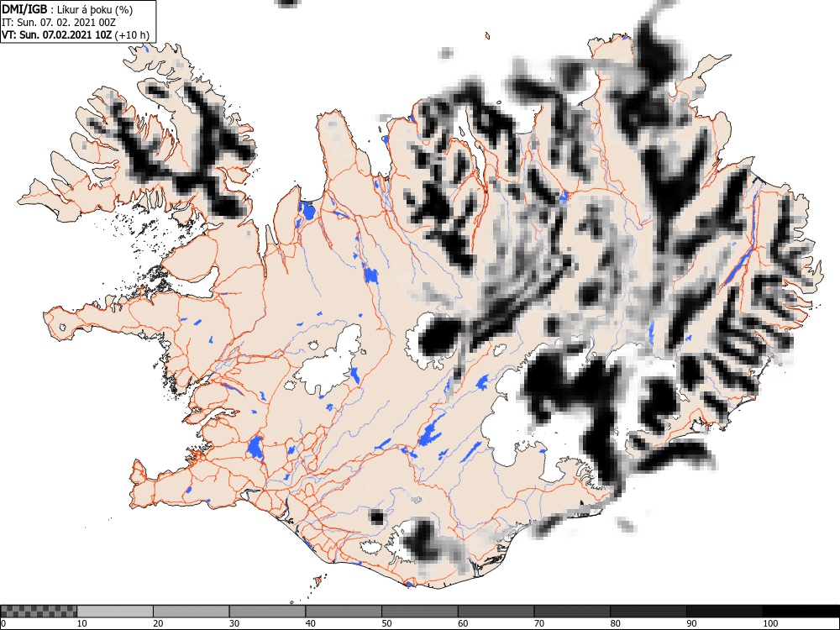
Task: Click the legend label "40"
Action: pyautogui.click(x=310, y=623)
